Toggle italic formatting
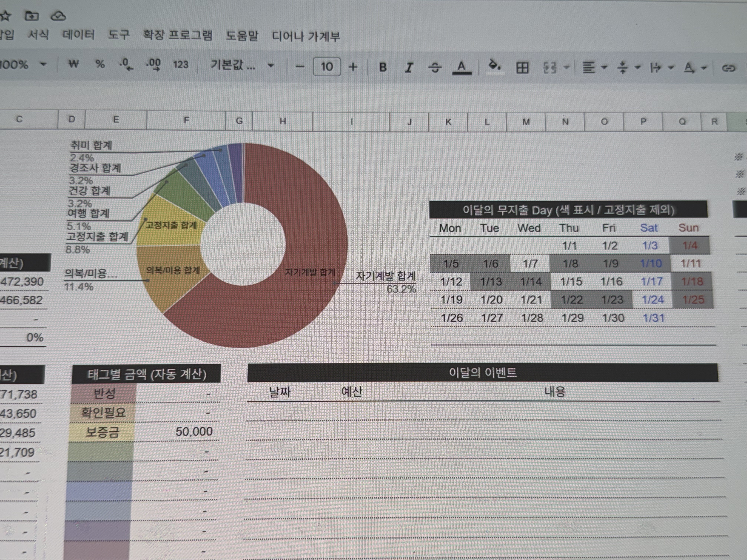 click(409, 68)
